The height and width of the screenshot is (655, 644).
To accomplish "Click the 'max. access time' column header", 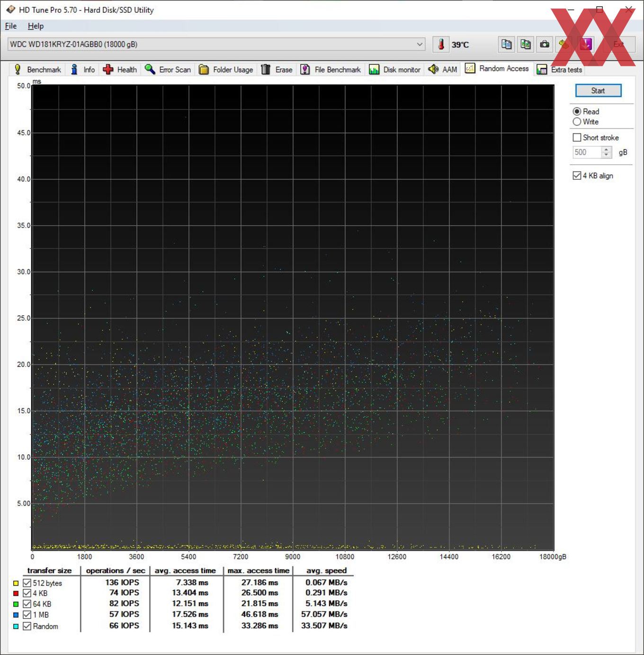I will click(x=258, y=571).
